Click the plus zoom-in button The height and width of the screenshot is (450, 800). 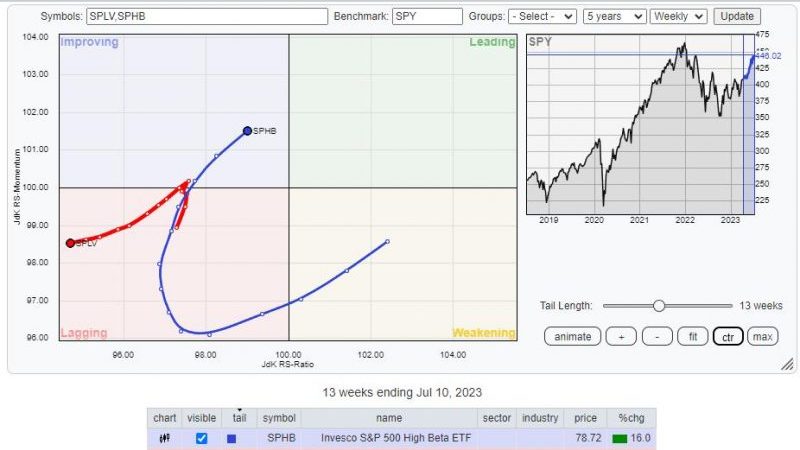pyautogui.click(x=621, y=337)
